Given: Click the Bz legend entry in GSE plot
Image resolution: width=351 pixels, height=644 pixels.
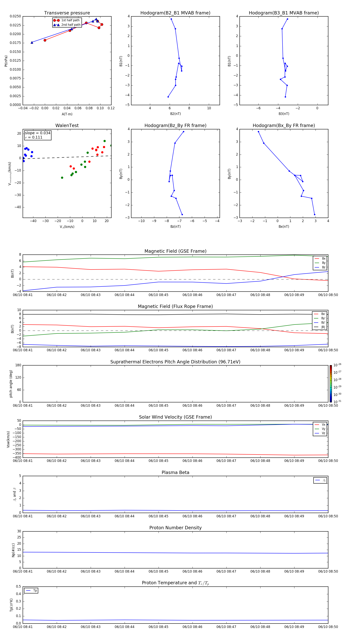Looking at the screenshot, I should pyautogui.click(x=320, y=267).
